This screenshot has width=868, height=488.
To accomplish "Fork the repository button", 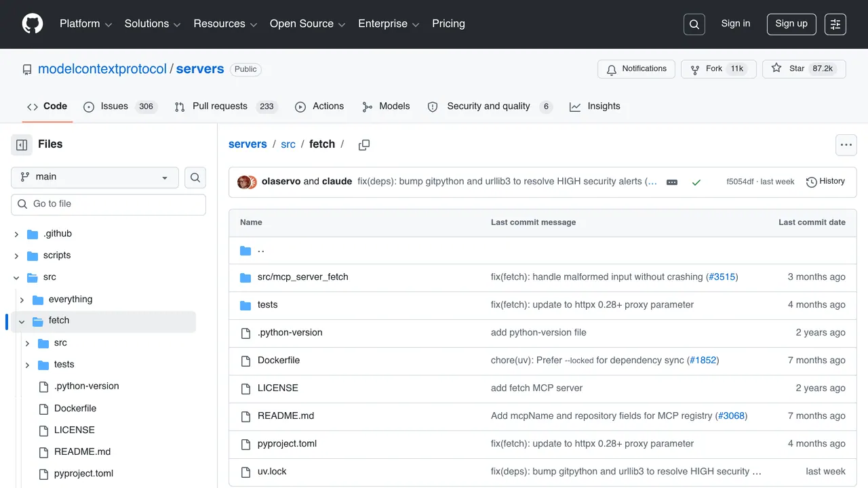I will 718,69.
